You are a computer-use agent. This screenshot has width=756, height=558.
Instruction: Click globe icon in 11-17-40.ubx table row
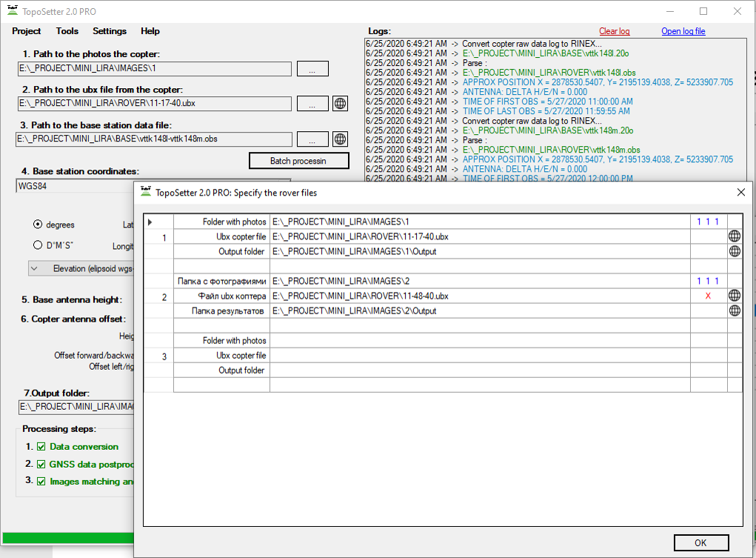click(x=735, y=236)
